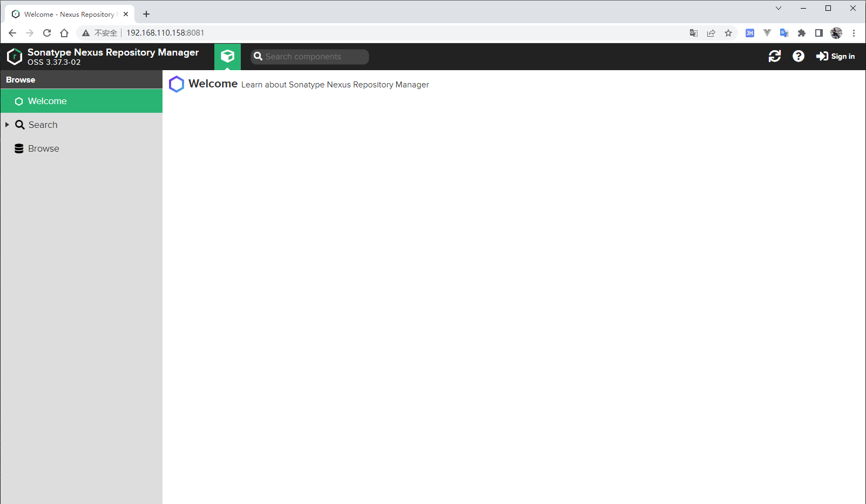Image resolution: width=866 pixels, height=504 pixels.
Task: Click the translate page icon
Action: (x=694, y=33)
